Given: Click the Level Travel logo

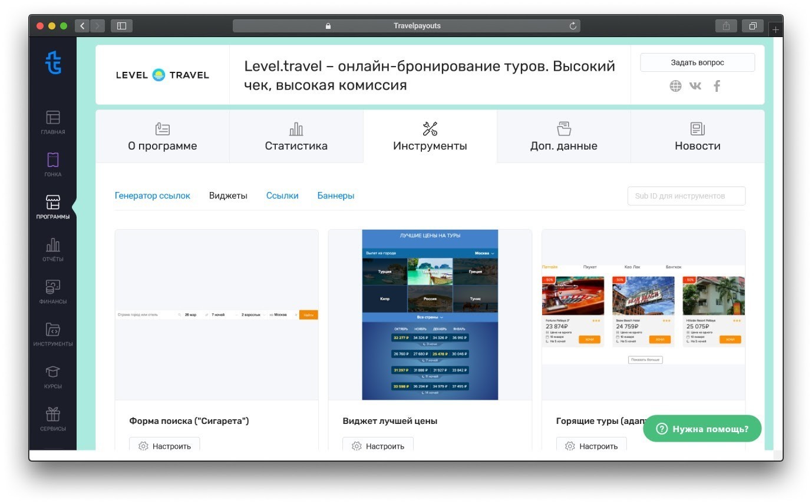Looking at the screenshot, I should [x=163, y=75].
